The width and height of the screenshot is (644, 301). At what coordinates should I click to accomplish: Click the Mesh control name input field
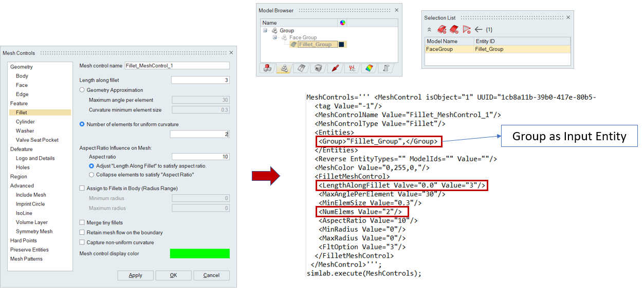[x=177, y=66]
